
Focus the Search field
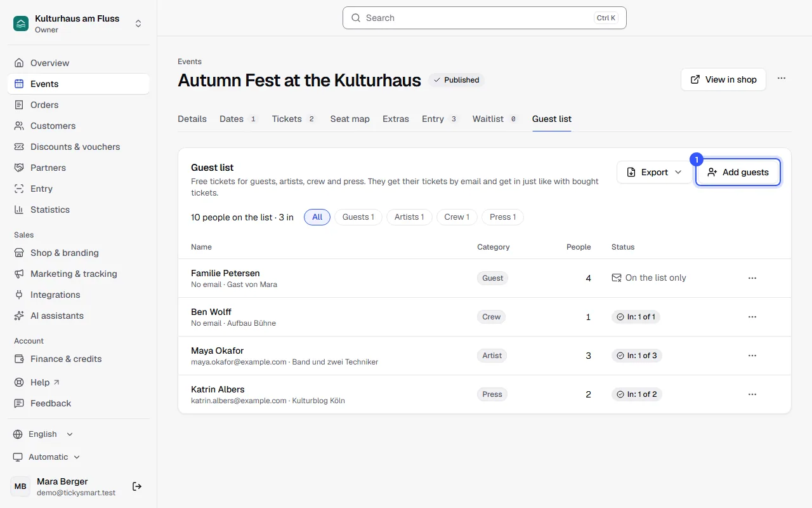click(485, 18)
